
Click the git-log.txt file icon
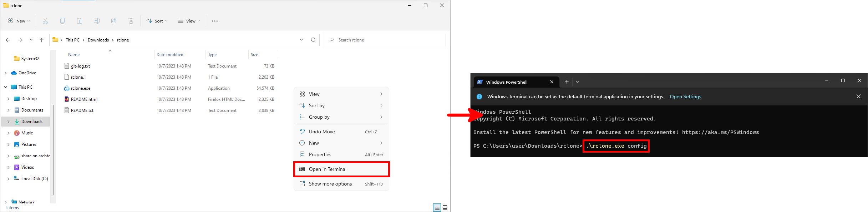click(x=66, y=66)
